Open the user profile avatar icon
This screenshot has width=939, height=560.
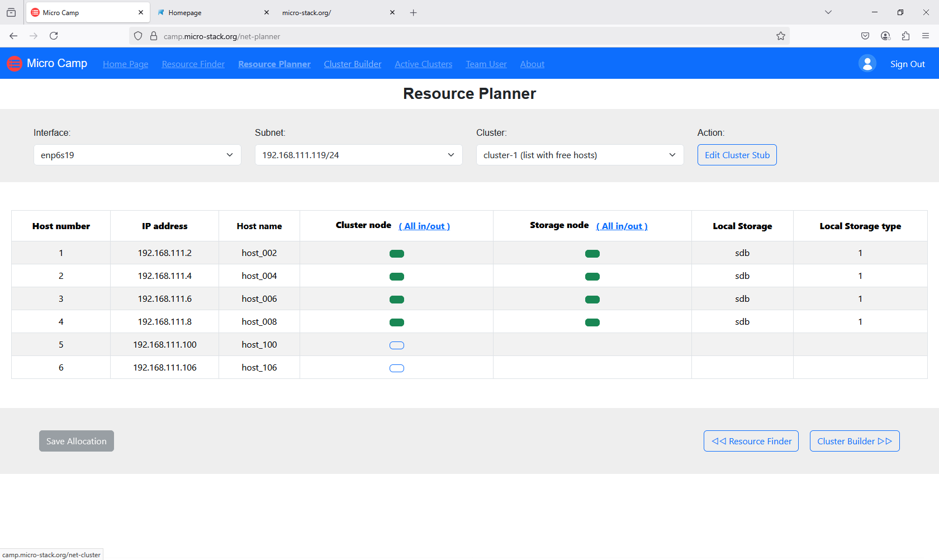click(867, 64)
